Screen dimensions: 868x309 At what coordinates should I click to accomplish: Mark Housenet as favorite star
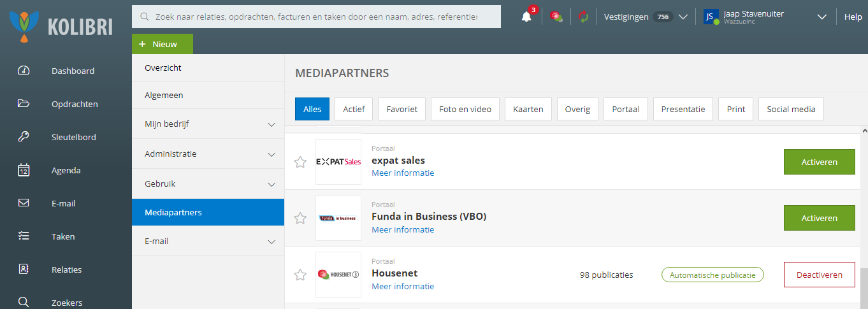(x=300, y=275)
